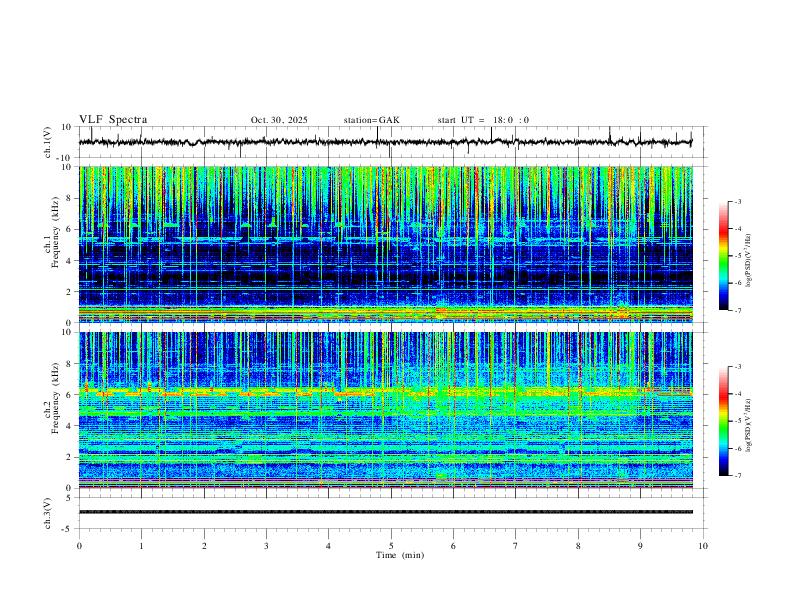
Task: Click the '-3' value on ch.1 colorbar
Action: tap(738, 201)
